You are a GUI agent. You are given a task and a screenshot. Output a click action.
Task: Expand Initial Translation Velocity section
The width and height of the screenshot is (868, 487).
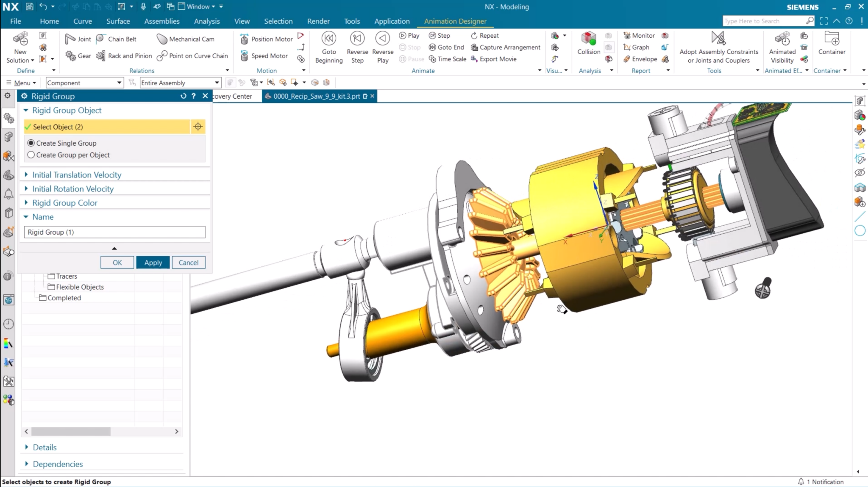click(76, 175)
